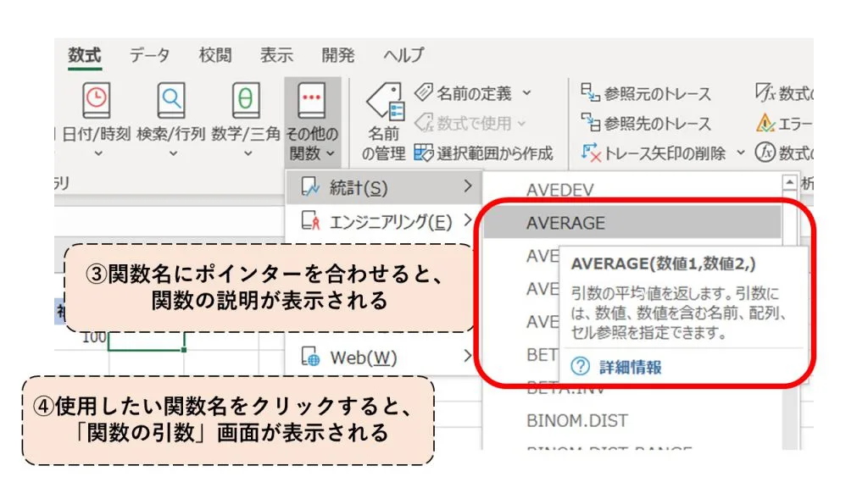Click the 数式の表示 icon at top right
The height and width of the screenshot is (488, 868).
765,92
